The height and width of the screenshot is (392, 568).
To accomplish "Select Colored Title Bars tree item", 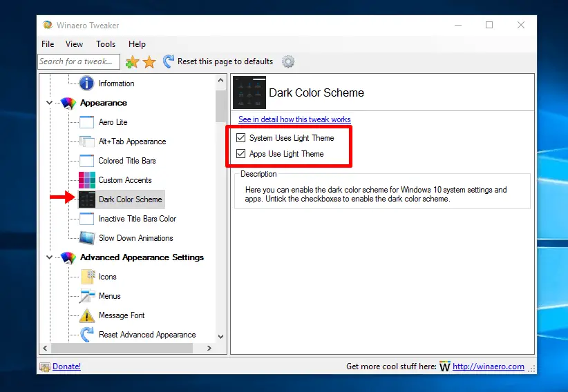I will 127,161.
